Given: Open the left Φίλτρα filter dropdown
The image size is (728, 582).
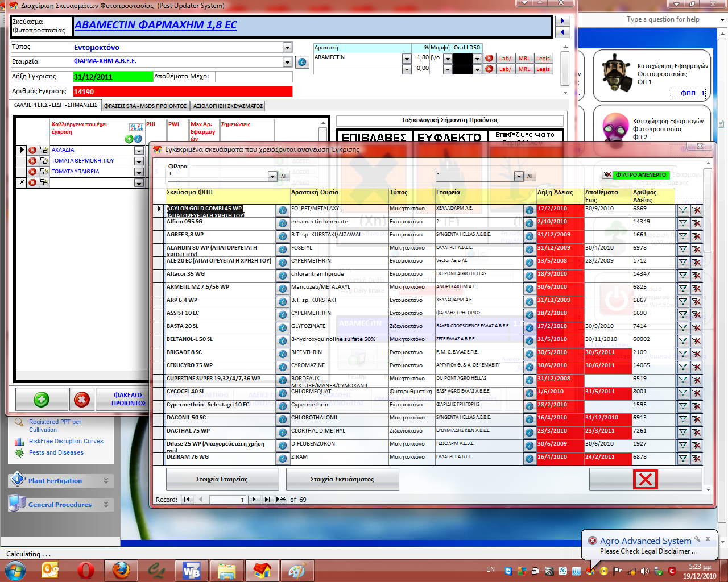Looking at the screenshot, I should pyautogui.click(x=272, y=176).
